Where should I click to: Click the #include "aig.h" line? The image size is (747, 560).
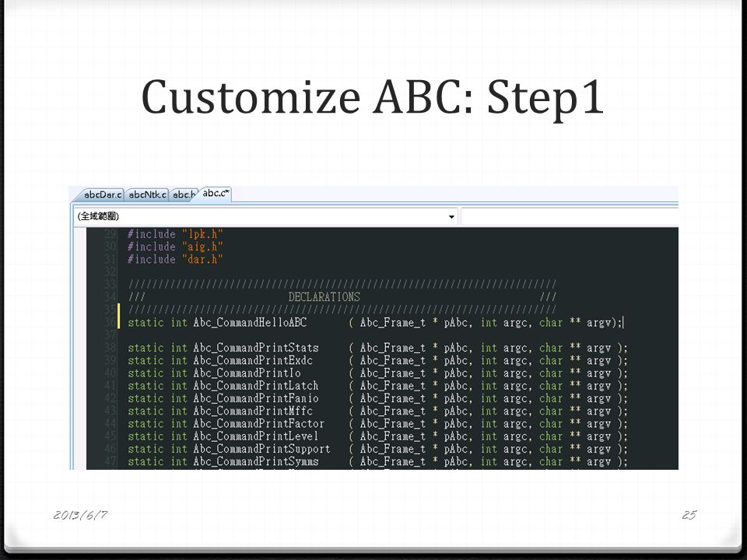tap(175, 247)
